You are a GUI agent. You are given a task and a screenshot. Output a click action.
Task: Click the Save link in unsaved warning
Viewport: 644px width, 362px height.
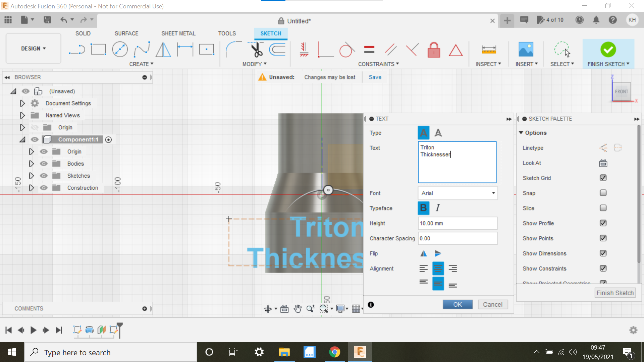coord(375,77)
